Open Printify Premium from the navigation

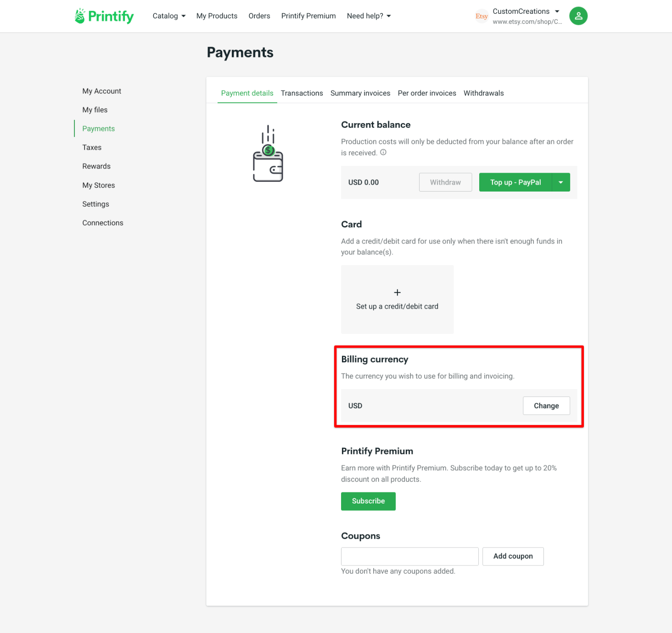308,16
